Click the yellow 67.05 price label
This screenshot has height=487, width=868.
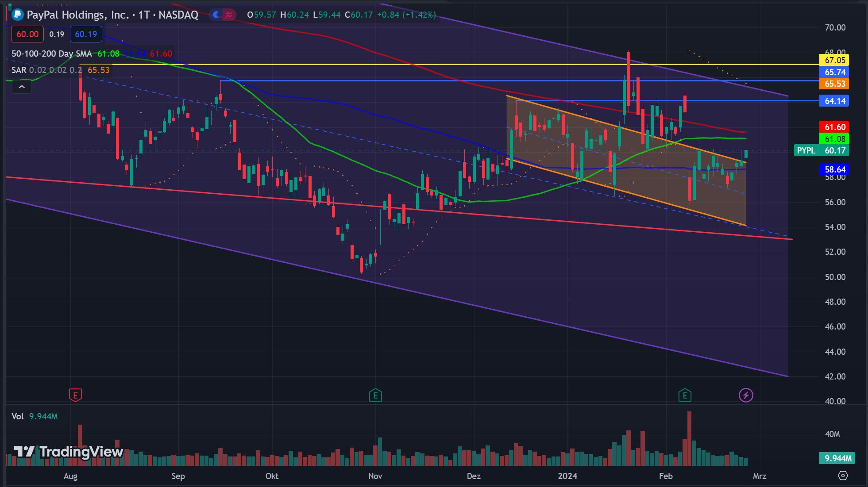click(835, 60)
